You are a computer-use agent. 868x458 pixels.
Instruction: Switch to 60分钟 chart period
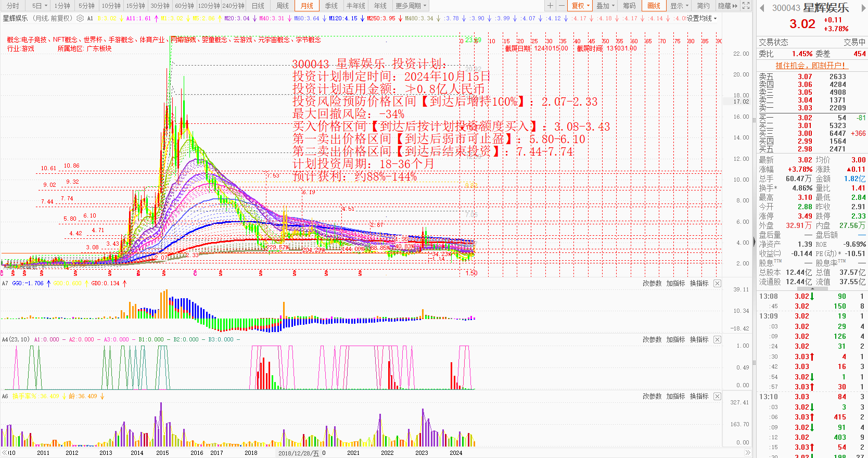[x=185, y=6]
